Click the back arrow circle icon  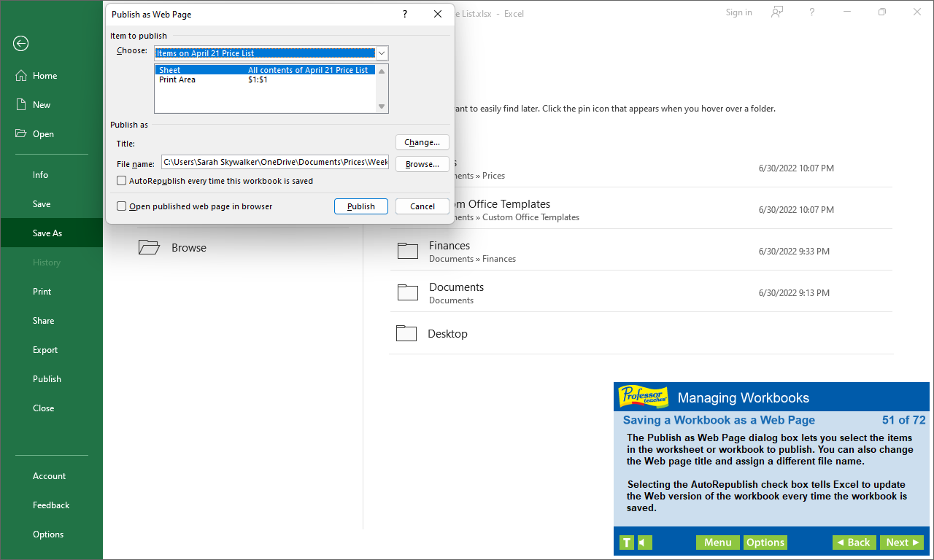point(20,44)
